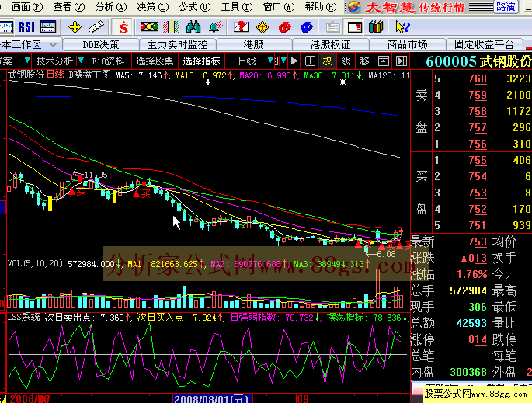Click the red question-mark envelope icon

click(241, 27)
